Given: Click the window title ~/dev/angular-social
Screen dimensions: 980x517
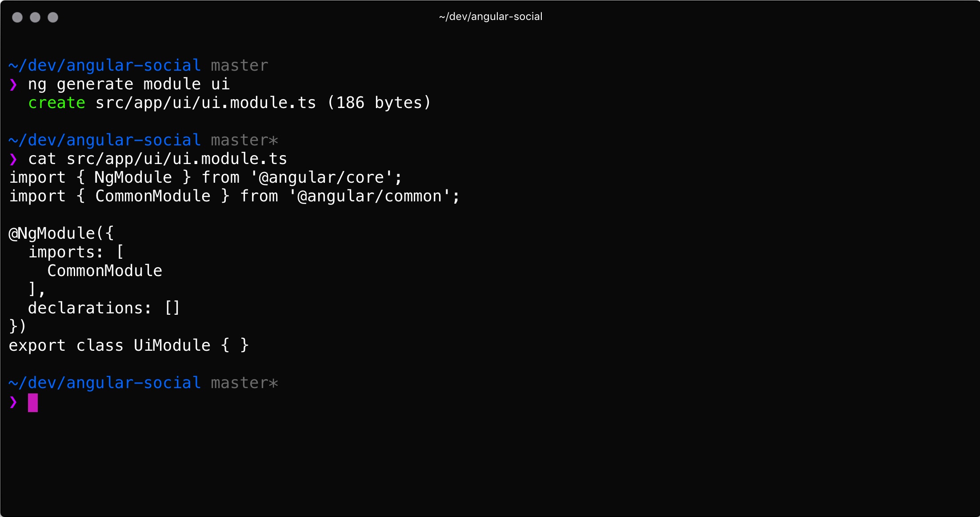Looking at the screenshot, I should click(491, 16).
